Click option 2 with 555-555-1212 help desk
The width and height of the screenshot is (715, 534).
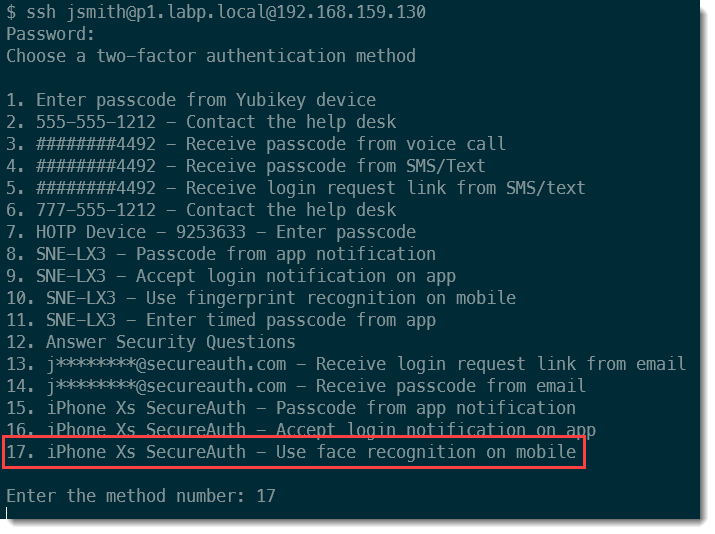click(x=201, y=122)
